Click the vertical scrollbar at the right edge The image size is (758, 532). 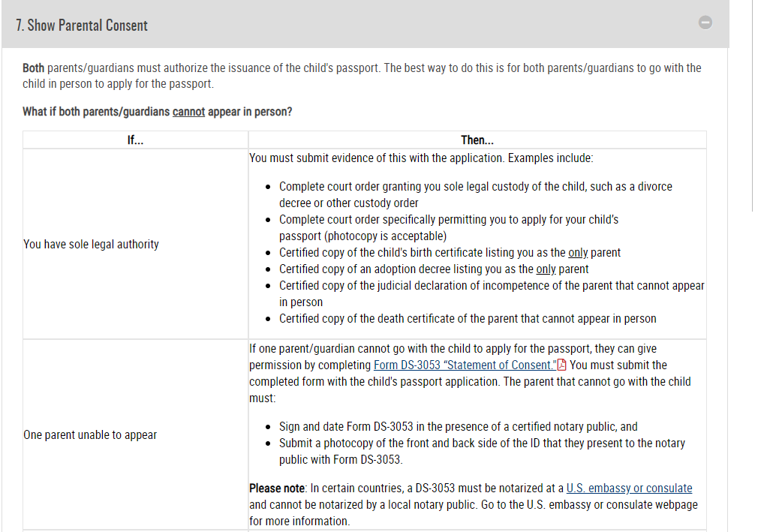752,105
